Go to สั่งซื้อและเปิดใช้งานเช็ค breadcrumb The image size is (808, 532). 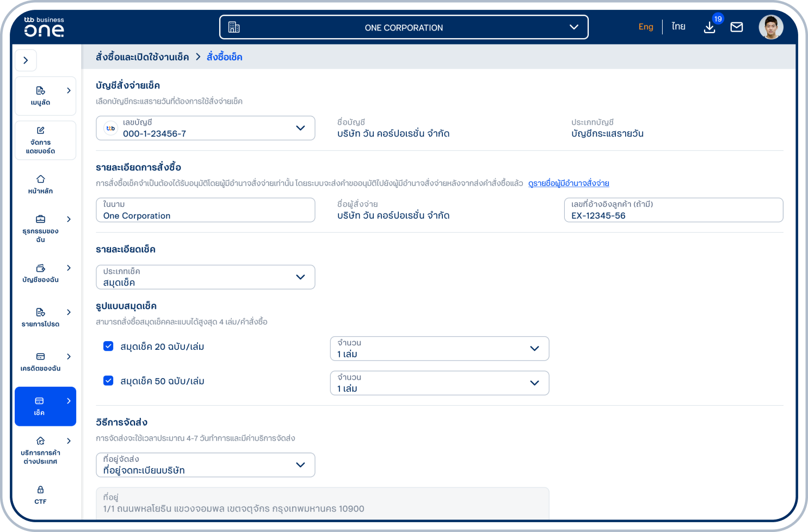click(x=143, y=57)
